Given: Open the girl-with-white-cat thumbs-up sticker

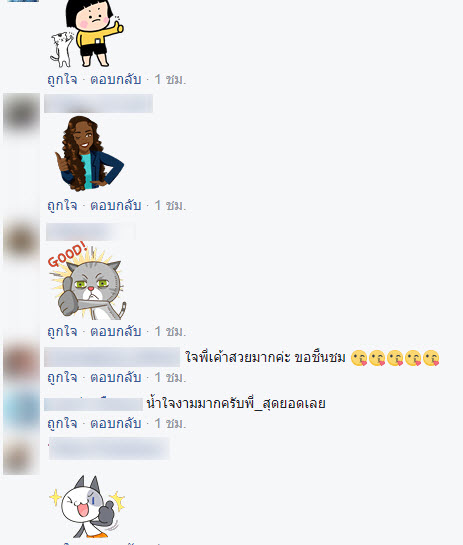Looking at the screenshot, I should pos(87,33).
